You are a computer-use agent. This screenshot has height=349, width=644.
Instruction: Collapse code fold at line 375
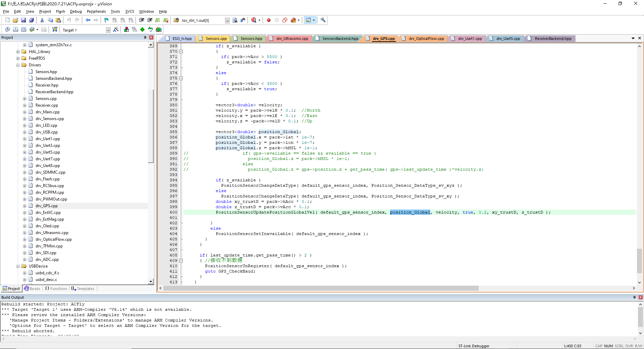tap(181, 78)
